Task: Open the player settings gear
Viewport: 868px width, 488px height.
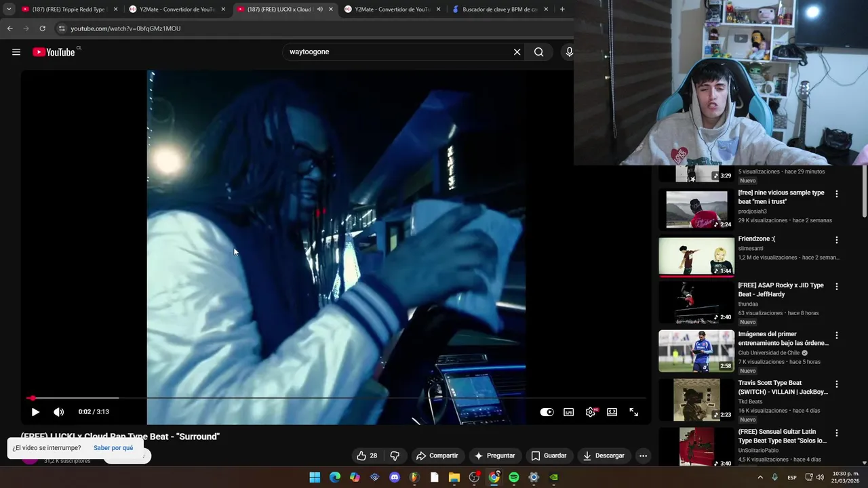Action: coord(591,412)
